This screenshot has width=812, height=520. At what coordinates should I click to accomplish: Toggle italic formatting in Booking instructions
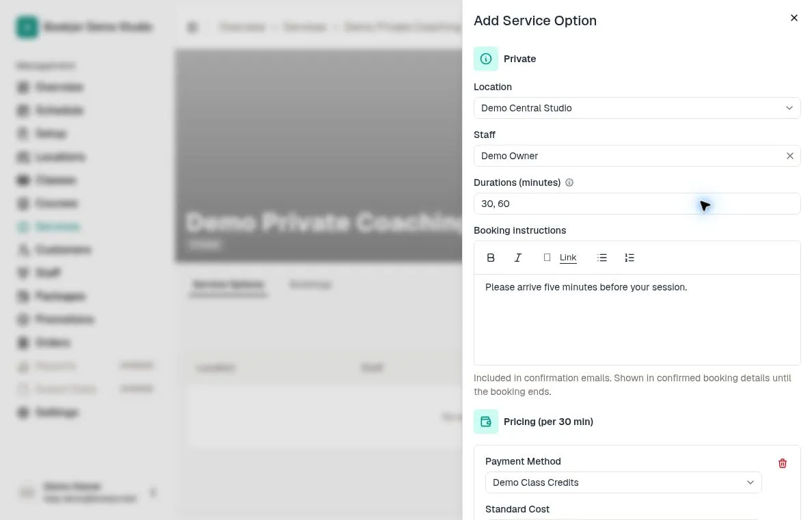(x=518, y=258)
